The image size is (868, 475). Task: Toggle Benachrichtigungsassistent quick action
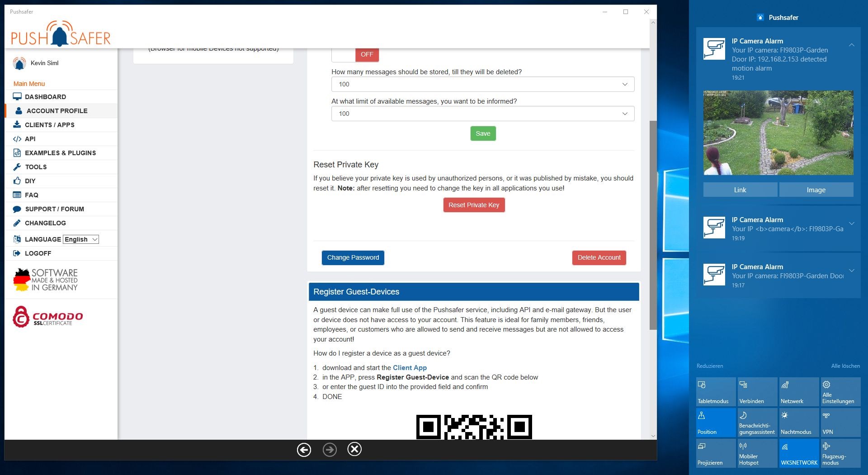[x=757, y=423]
